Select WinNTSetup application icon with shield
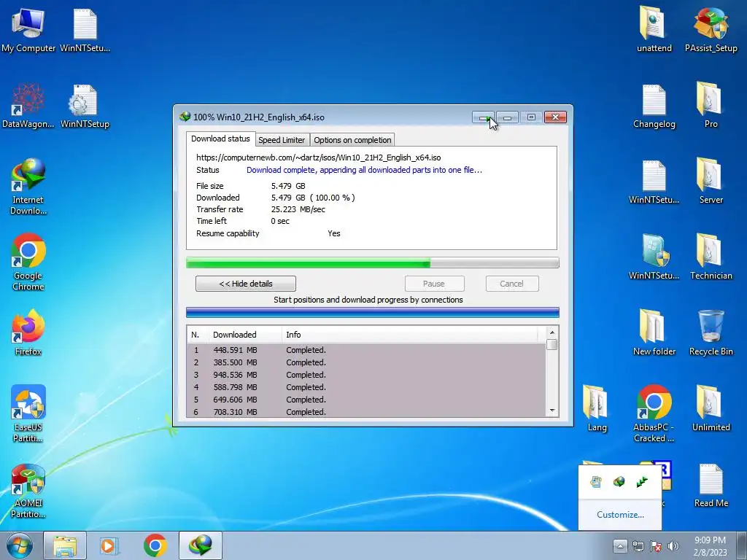The height and width of the screenshot is (560, 747). point(654,257)
